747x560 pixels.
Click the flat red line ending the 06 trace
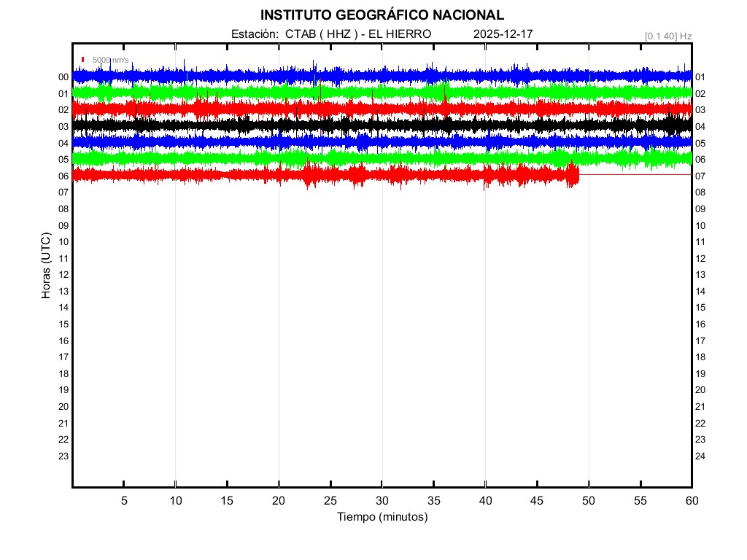pyautogui.click(x=635, y=175)
